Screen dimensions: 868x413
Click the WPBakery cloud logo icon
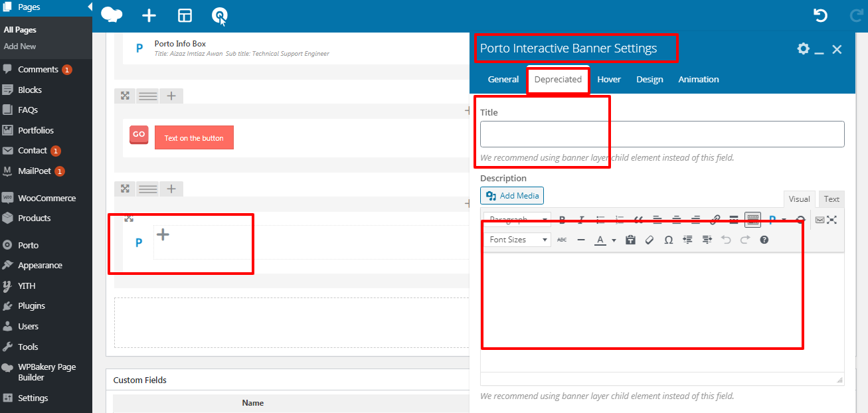click(112, 15)
